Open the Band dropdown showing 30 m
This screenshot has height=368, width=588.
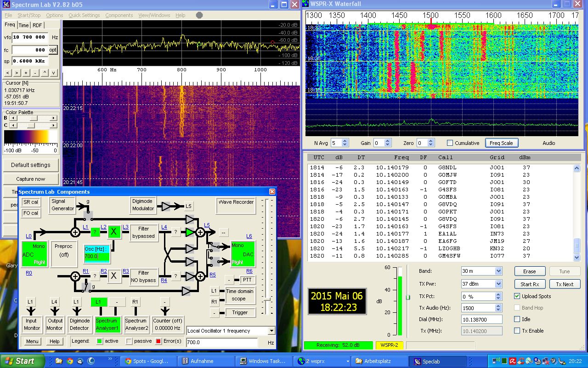(481, 271)
